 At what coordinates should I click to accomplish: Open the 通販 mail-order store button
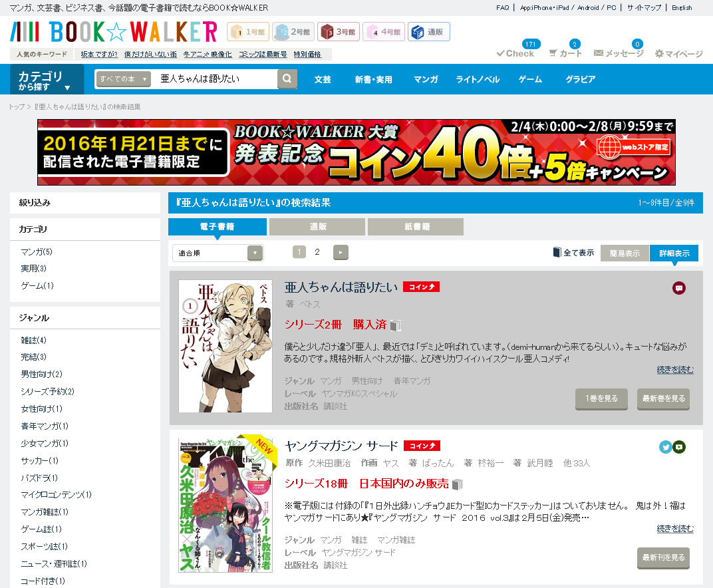click(x=429, y=32)
